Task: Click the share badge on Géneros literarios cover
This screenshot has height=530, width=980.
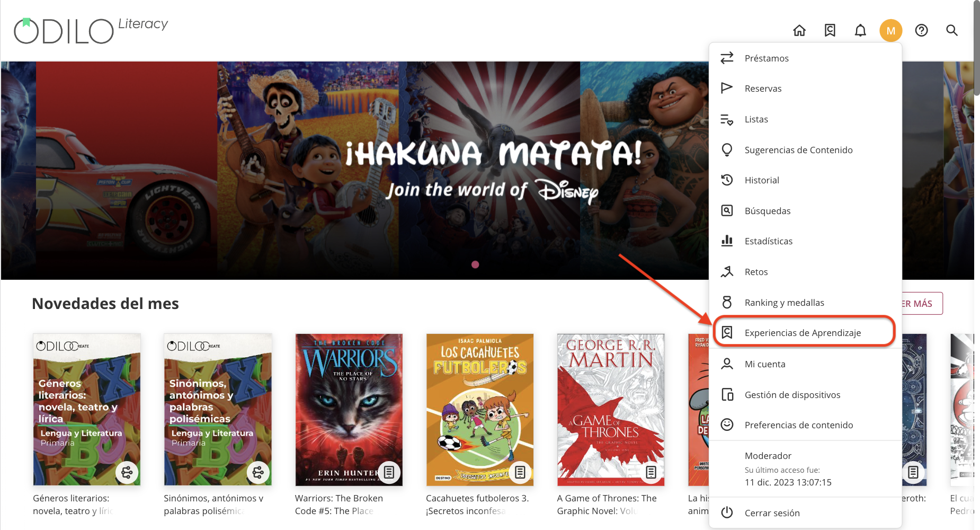Action: pos(127,472)
